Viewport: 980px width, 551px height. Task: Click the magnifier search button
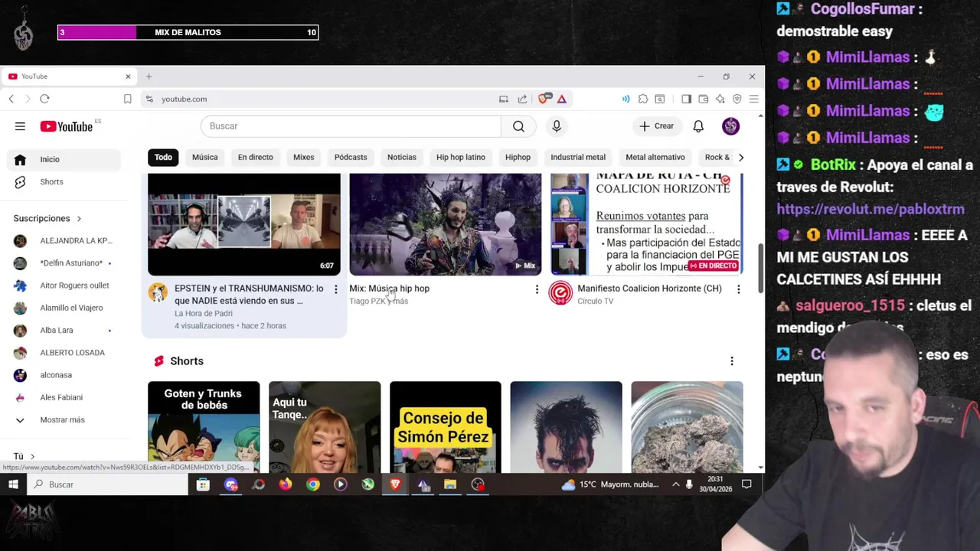point(518,126)
